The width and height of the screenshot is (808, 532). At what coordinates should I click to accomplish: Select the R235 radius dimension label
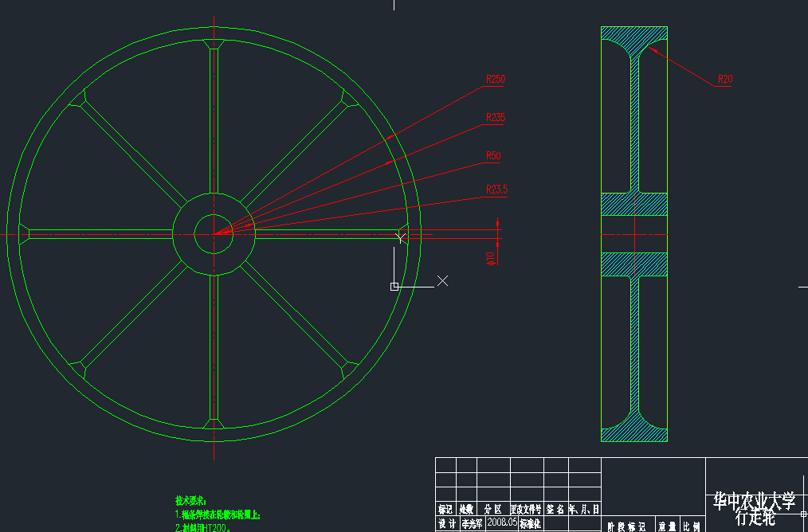tap(496, 117)
